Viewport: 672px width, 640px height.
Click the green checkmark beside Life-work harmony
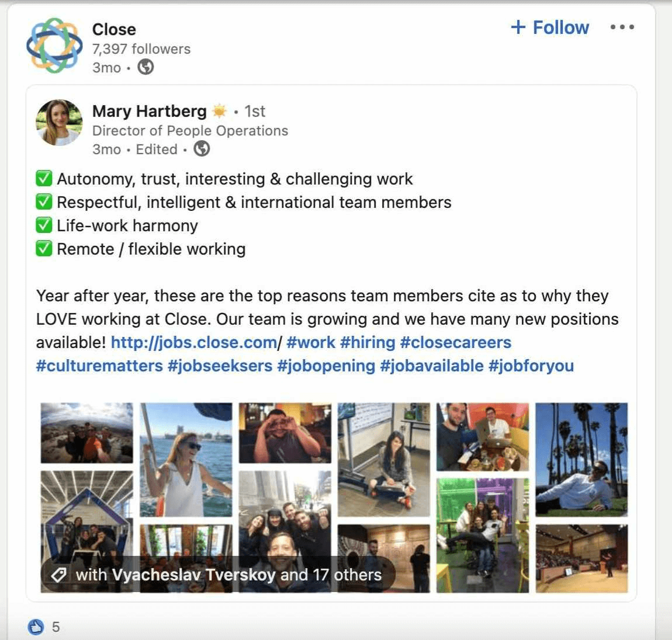44,225
